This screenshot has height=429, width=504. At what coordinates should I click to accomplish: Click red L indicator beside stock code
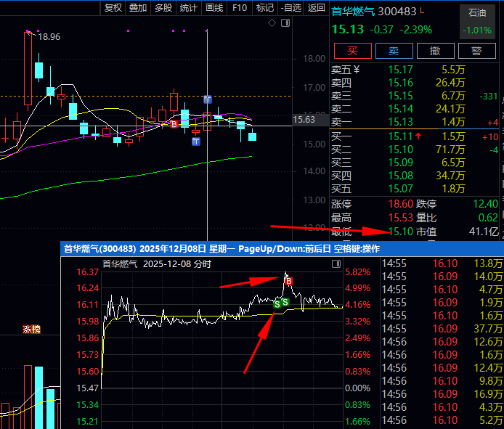coord(422,11)
